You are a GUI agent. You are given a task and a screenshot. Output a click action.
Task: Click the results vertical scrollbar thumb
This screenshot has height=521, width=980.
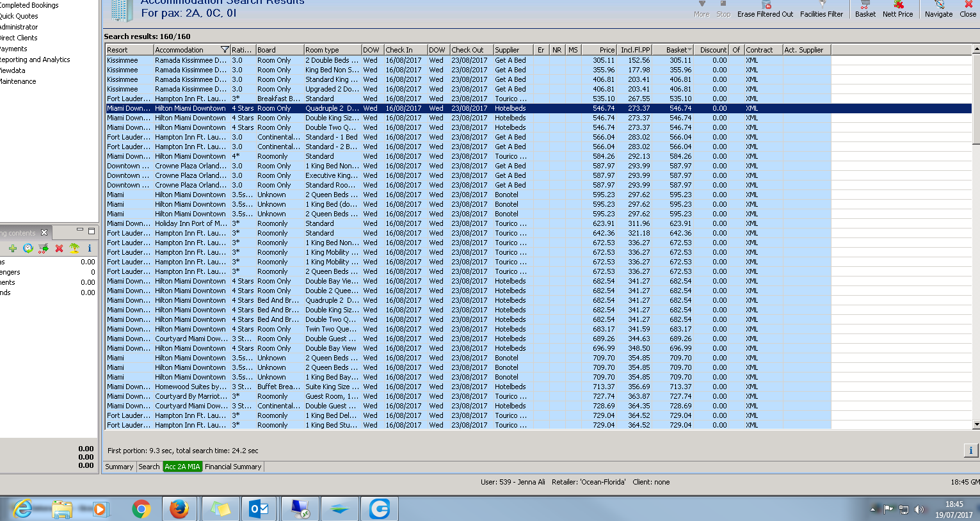[x=976, y=99]
